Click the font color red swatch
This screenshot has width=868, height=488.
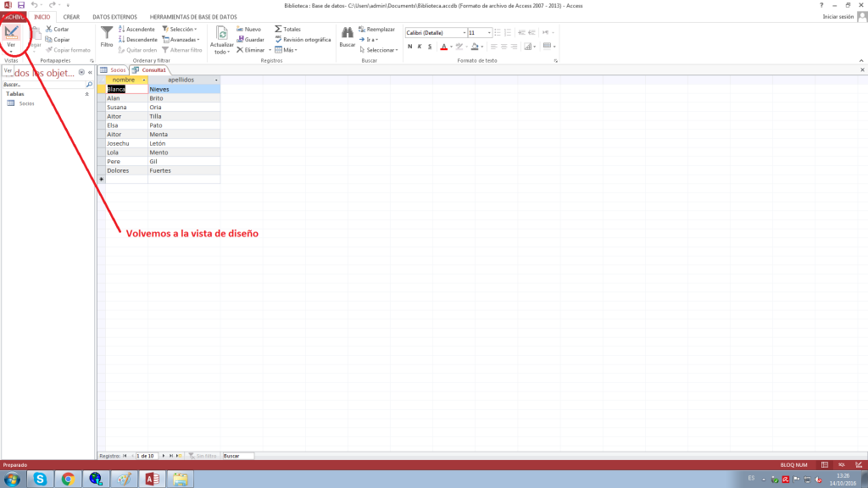(x=442, y=47)
